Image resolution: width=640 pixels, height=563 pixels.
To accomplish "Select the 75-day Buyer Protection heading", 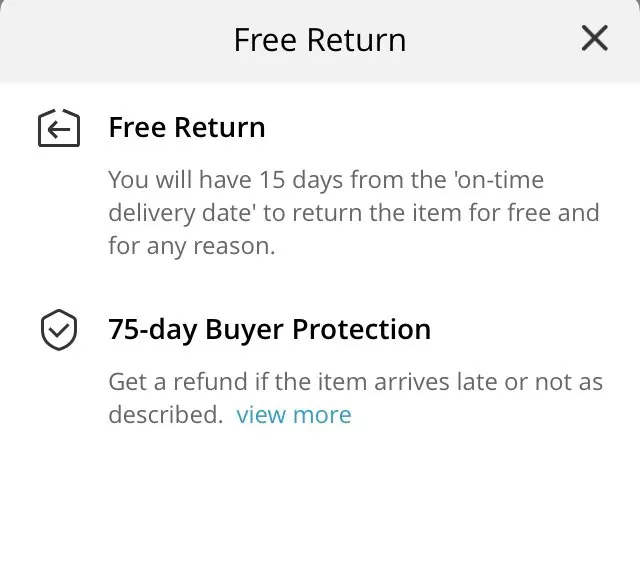I will (x=269, y=330).
